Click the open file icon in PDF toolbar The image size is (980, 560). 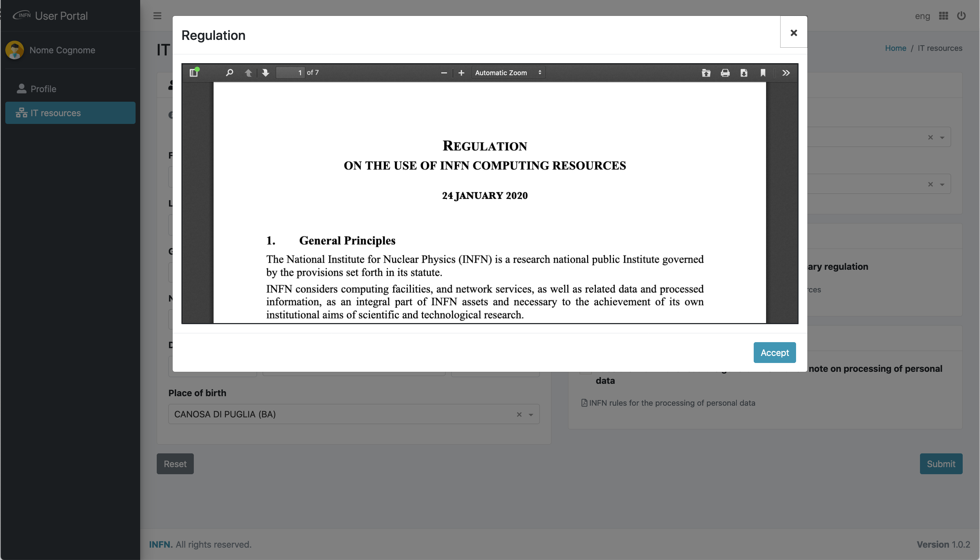(706, 73)
